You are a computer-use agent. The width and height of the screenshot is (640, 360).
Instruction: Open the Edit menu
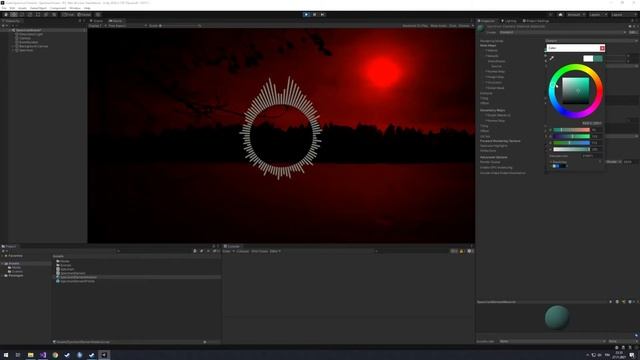pyautogui.click(x=12, y=8)
